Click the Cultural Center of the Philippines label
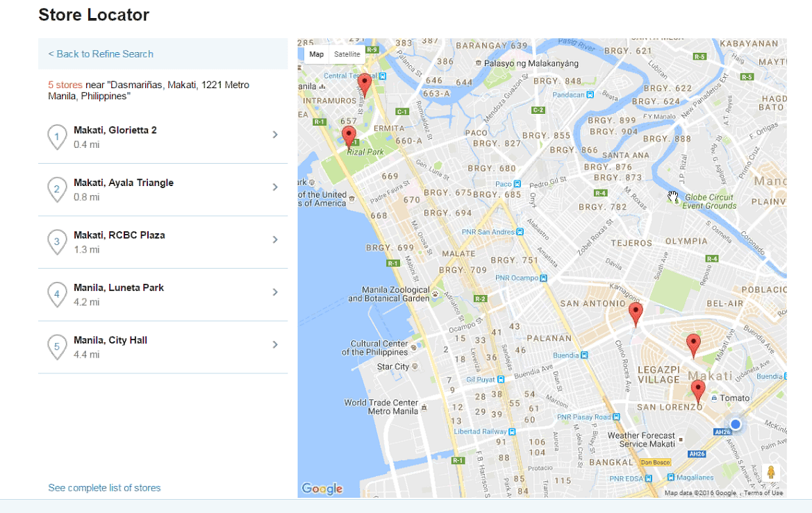Image resolution: width=812 pixels, height=513 pixels. tap(375, 348)
